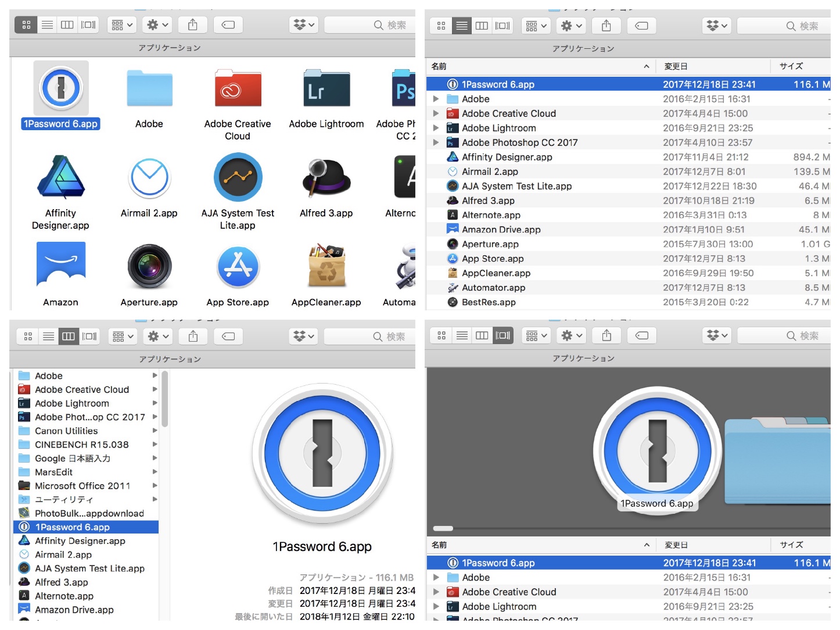Sort by 名前 column header in cover flow window
Image resolution: width=840 pixels, height=630 pixels.
tap(540, 545)
